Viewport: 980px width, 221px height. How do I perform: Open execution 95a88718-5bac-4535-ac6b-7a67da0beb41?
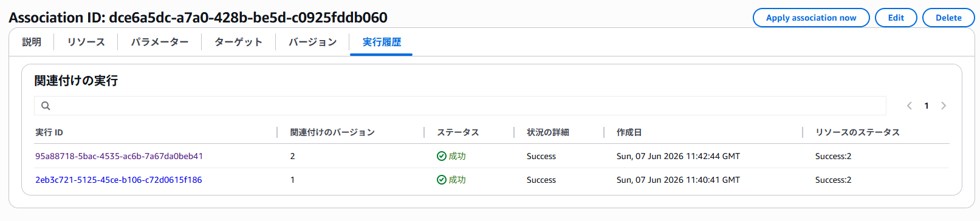pyautogui.click(x=119, y=156)
